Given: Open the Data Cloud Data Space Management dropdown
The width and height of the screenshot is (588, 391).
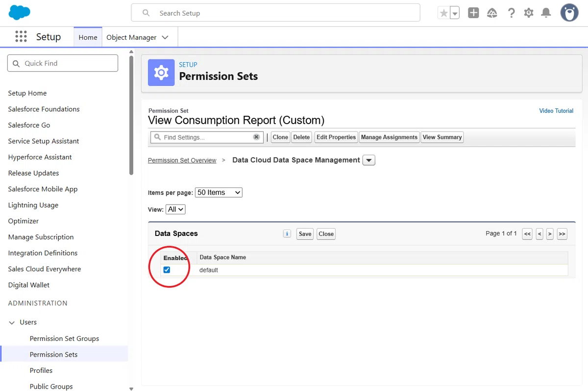Looking at the screenshot, I should click(x=369, y=160).
